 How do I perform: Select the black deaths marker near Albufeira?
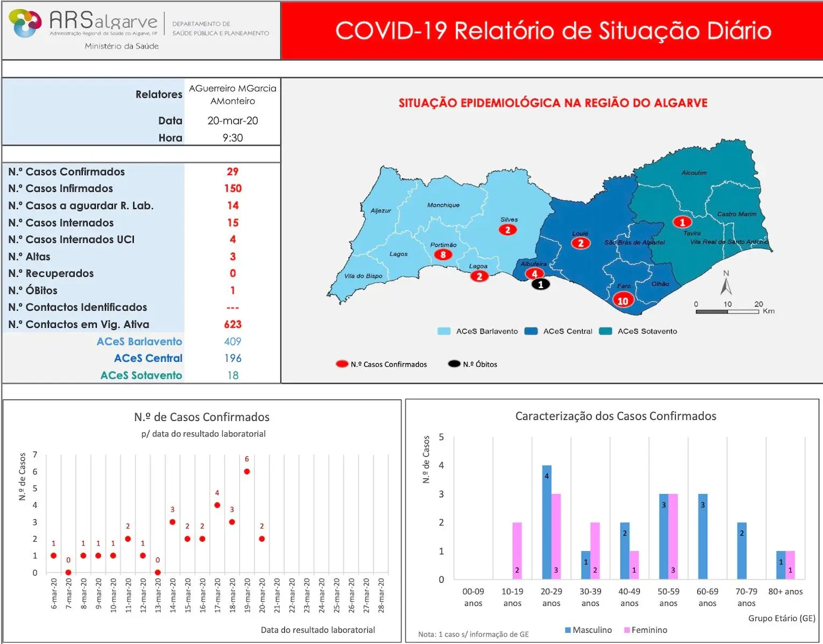pyautogui.click(x=540, y=285)
